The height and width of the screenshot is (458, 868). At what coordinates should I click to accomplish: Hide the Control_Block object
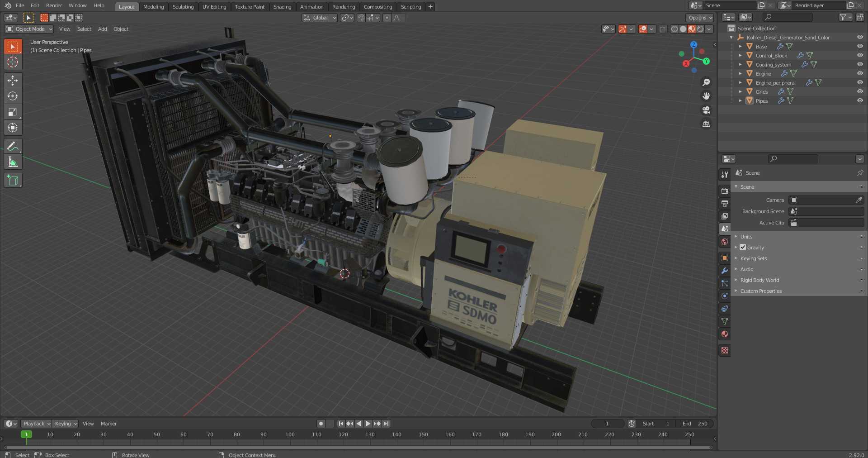point(860,55)
